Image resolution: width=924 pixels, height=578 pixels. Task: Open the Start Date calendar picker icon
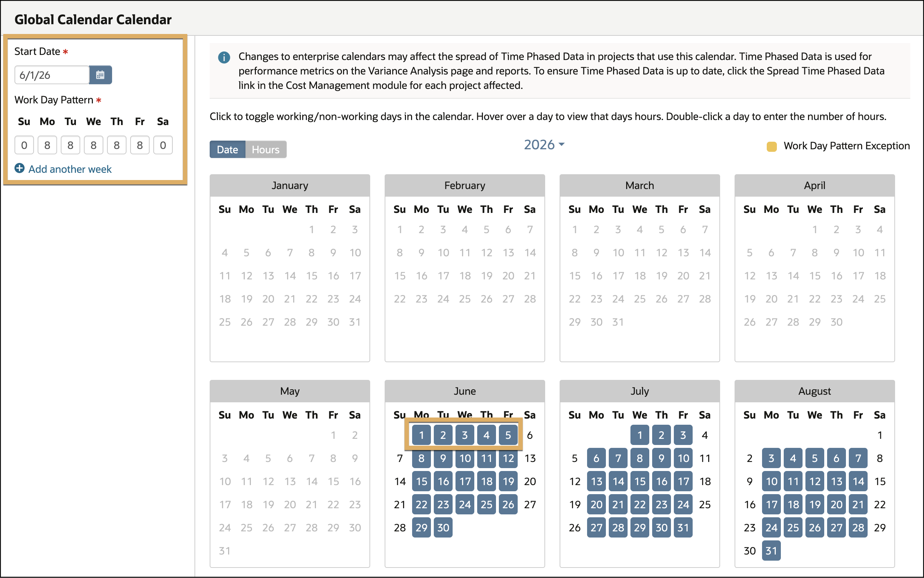click(x=100, y=75)
